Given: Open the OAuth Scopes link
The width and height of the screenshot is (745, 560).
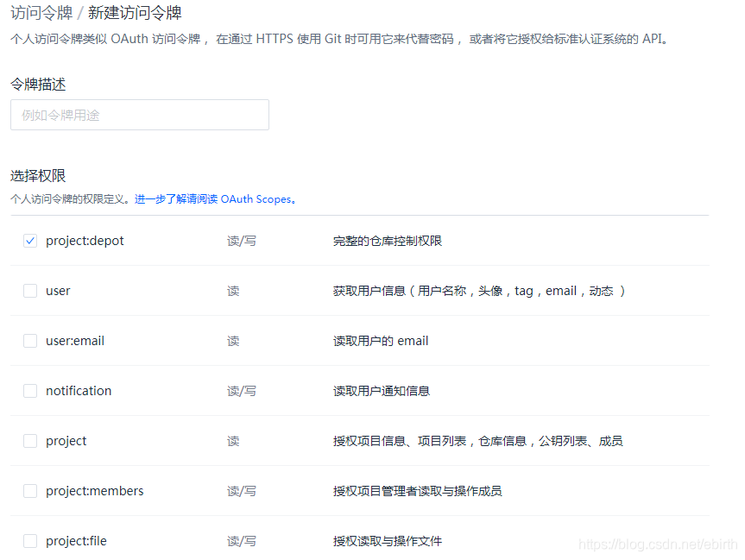Looking at the screenshot, I should 256,198.
